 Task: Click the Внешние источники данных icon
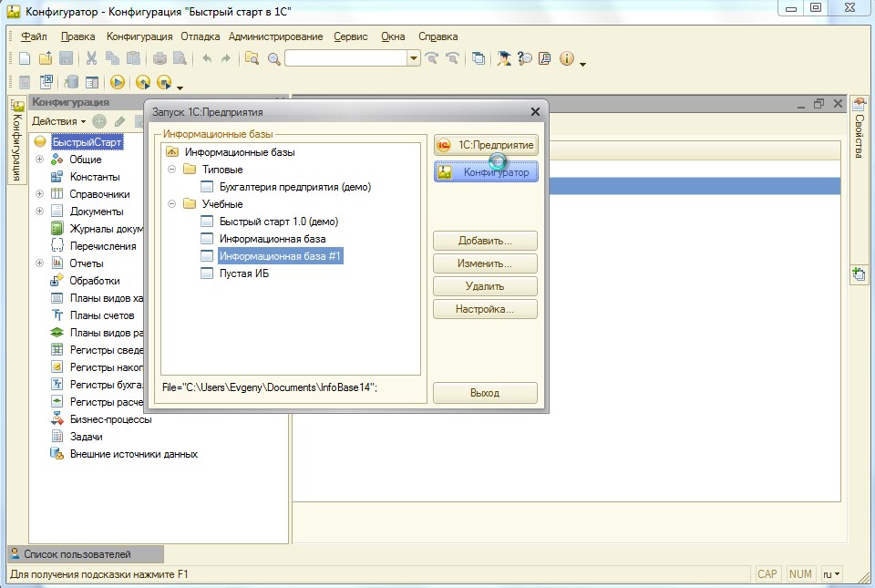click(x=57, y=454)
